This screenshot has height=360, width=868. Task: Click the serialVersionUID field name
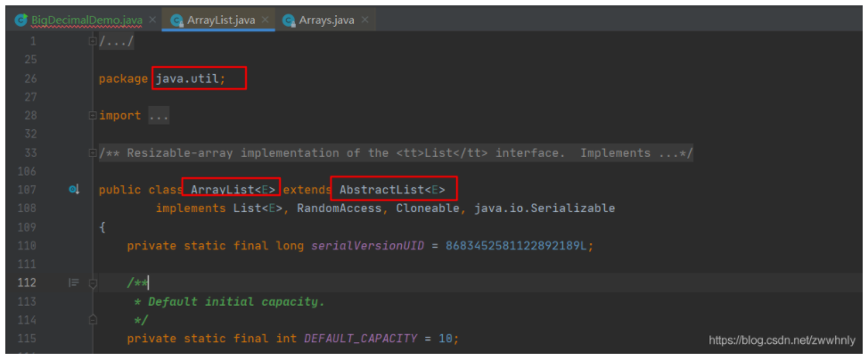pos(367,245)
